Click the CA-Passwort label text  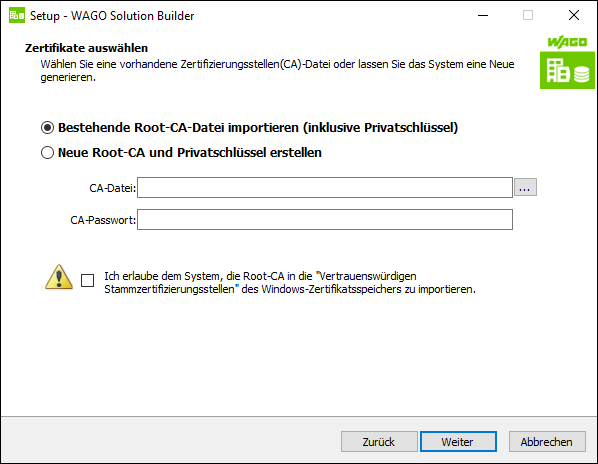(x=103, y=220)
